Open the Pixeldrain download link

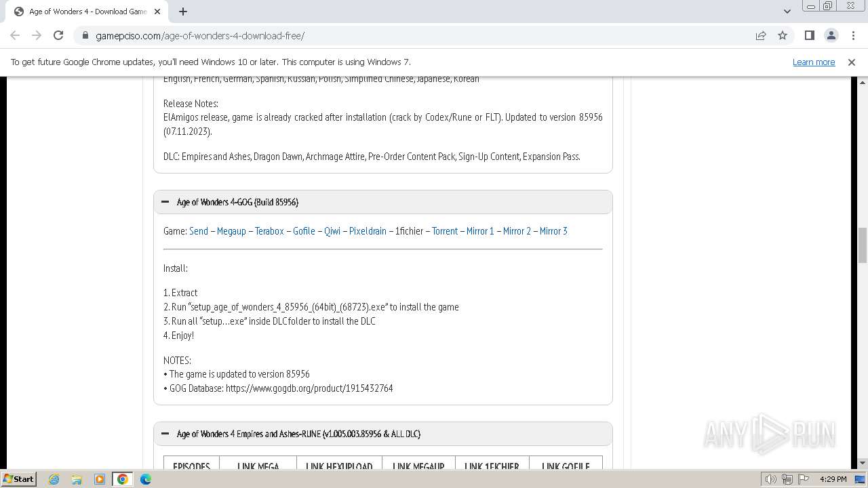(368, 231)
